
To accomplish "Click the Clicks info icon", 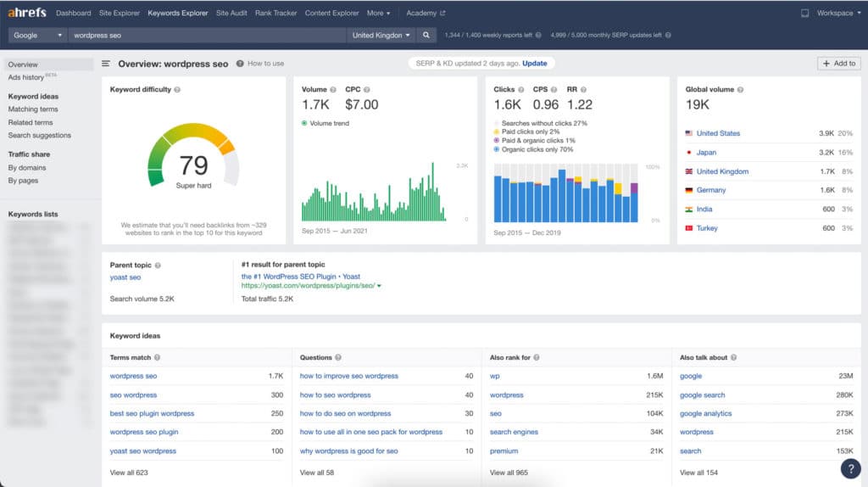I will (520, 90).
